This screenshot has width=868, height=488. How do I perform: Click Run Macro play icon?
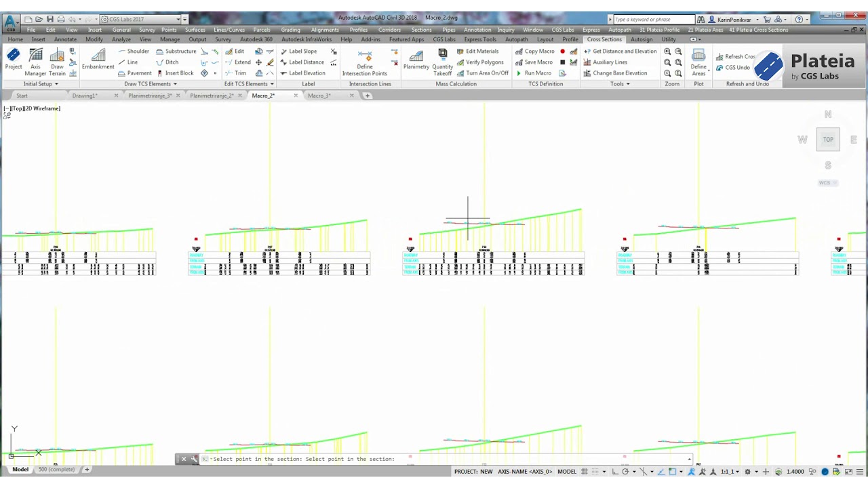click(x=519, y=73)
